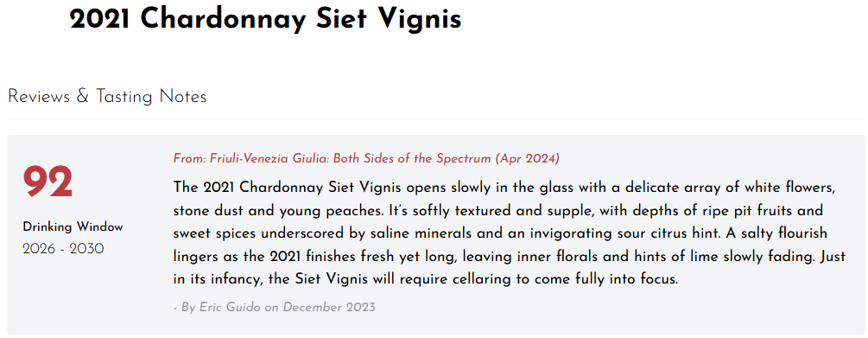Click the line about hints of lime fading
Screen dimensions: 868x338
[x=506, y=257]
